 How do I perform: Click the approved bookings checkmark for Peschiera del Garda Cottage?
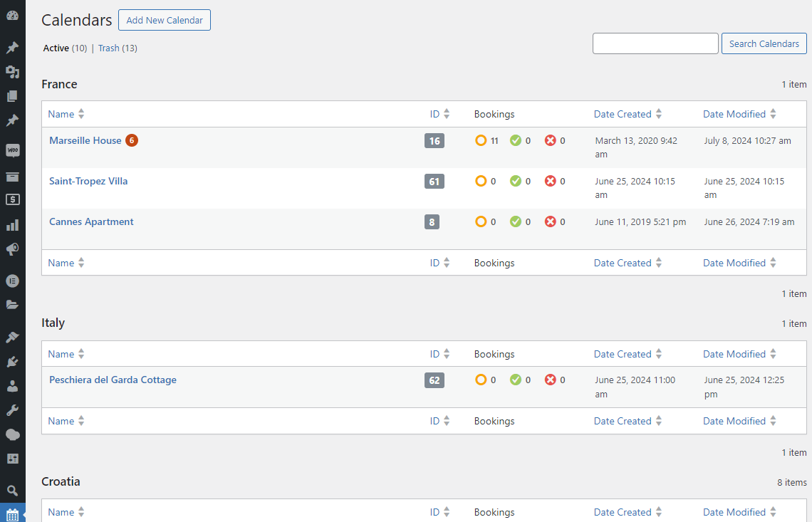coord(514,380)
